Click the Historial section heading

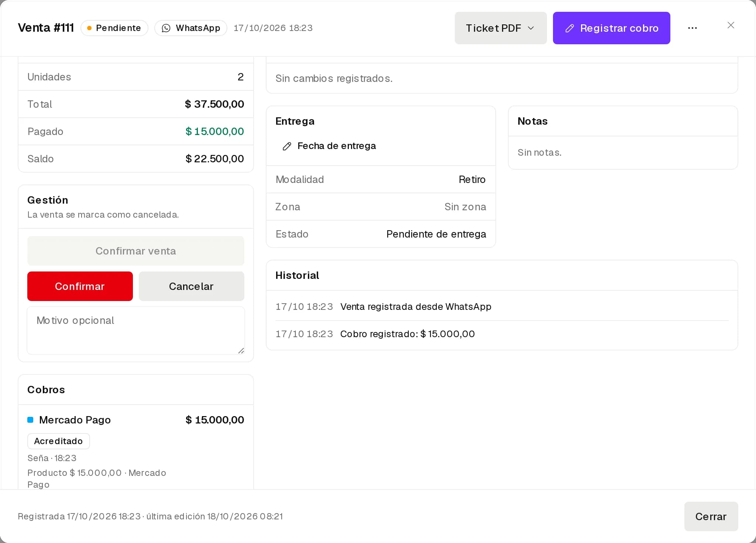[x=297, y=275]
